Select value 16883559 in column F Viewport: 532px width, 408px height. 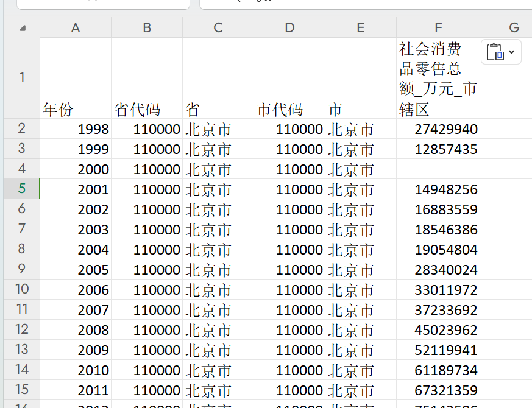coord(438,209)
